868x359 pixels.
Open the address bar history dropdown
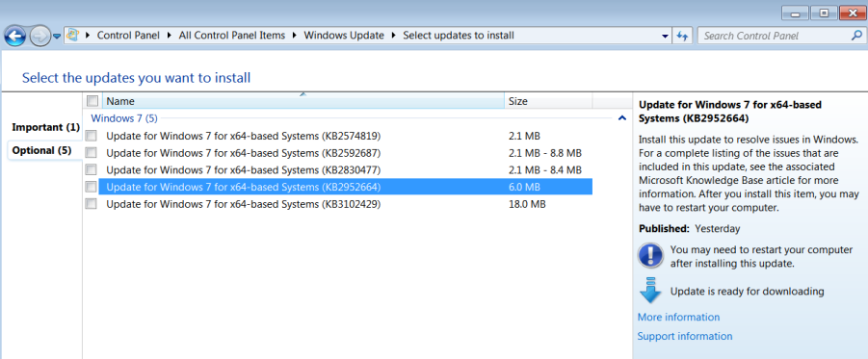tap(666, 36)
